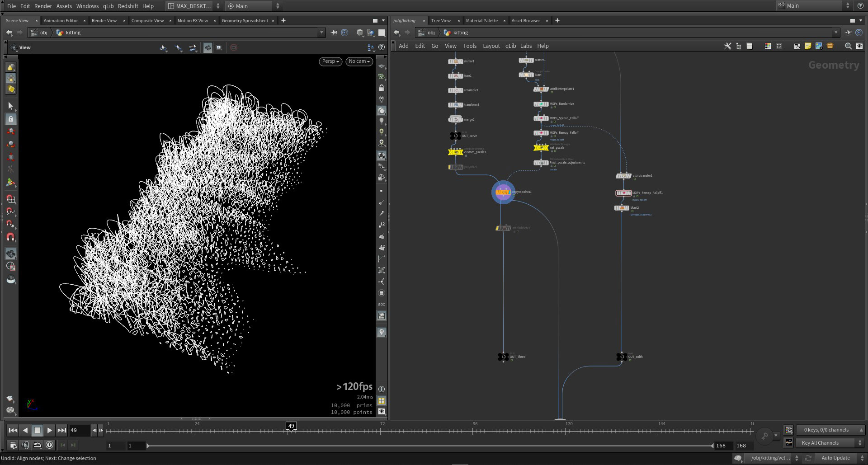The width and height of the screenshot is (868, 465).
Task: Select the arrow Select tool in the viewport toolbar
Action: coord(11,106)
